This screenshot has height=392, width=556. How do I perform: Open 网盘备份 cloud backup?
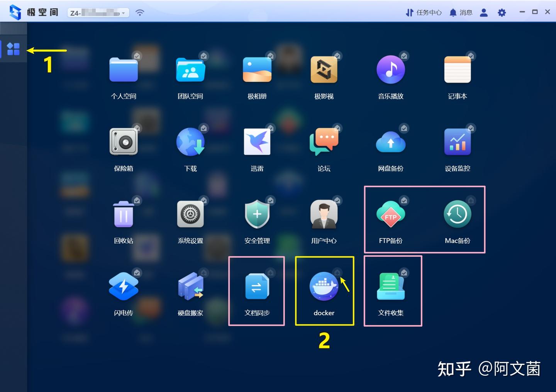click(x=391, y=142)
